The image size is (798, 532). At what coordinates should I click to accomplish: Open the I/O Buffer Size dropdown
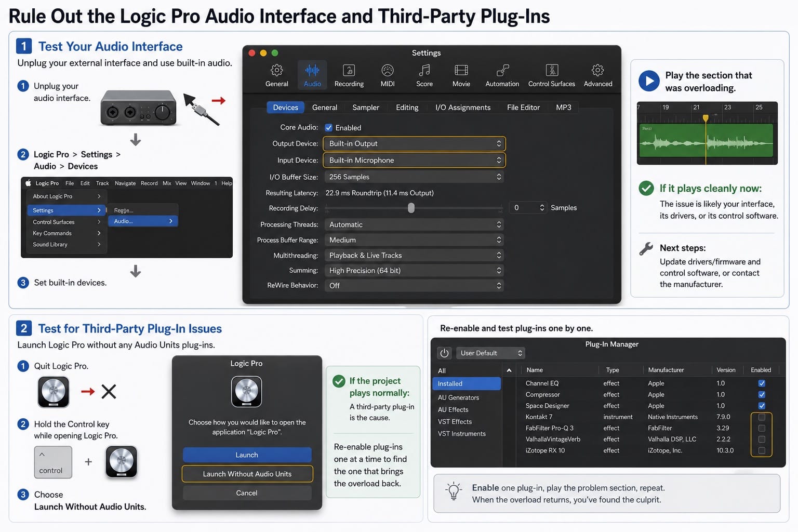coord(414,177)
